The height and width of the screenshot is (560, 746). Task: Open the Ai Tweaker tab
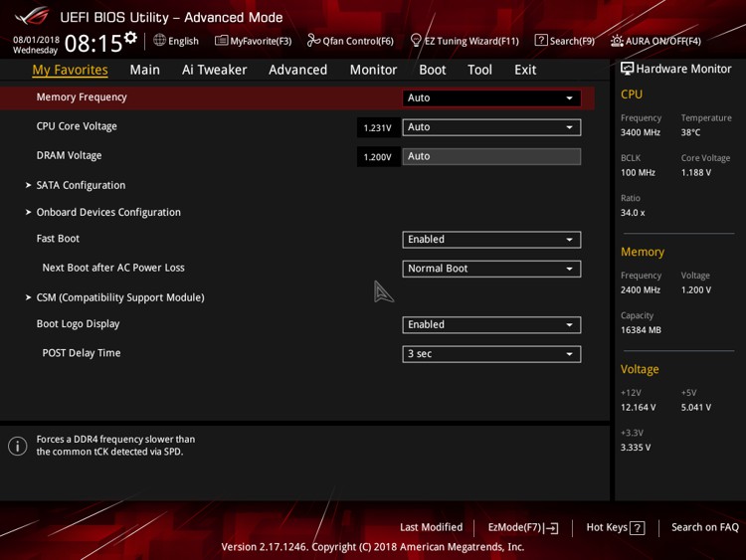214,70
